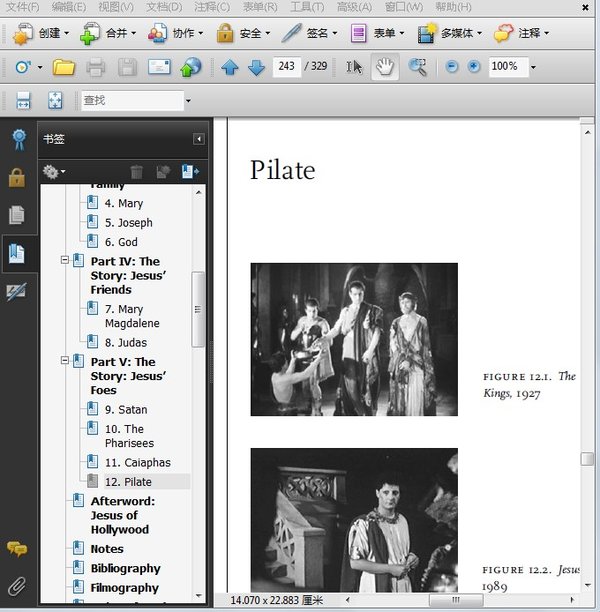The image size is (600, 612).
Task: Open the 100% zoom level dropdown
Action: [532, 67]
